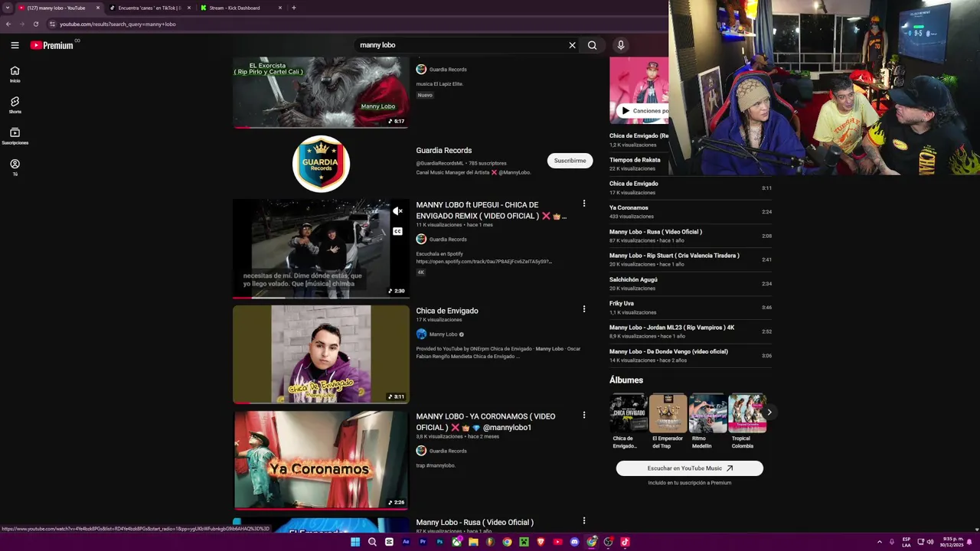
Task: Play Tiempos de Rakata in the song list
Action: pos(691,164)
